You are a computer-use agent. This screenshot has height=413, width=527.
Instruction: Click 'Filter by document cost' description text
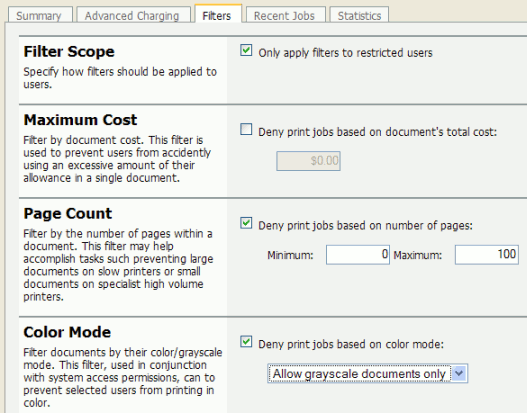tap(117, 159)
